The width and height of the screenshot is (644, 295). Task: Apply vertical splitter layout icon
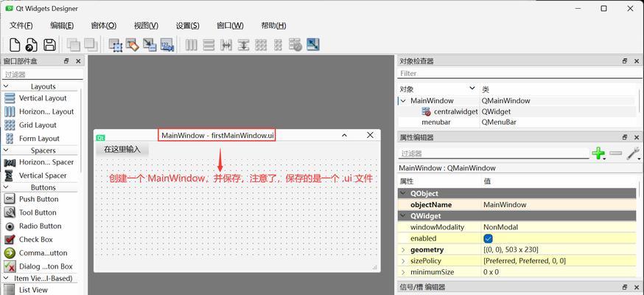[244, 44]
